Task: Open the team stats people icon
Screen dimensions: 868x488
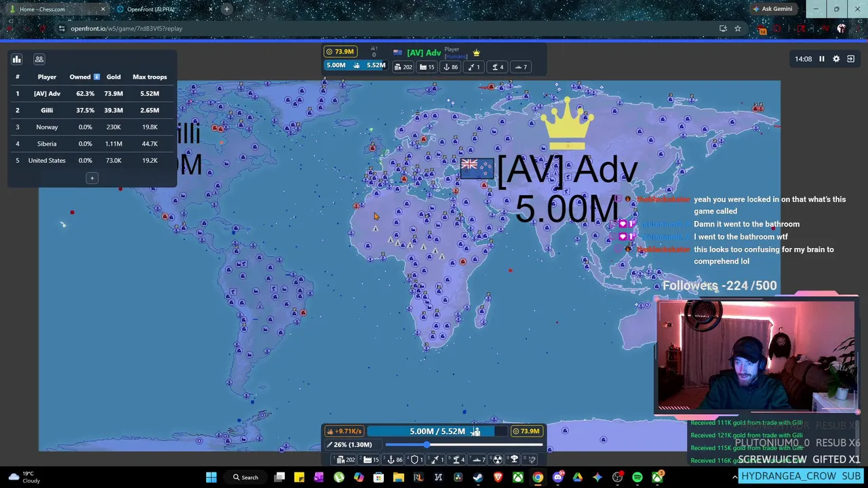Action: [39, 59]
